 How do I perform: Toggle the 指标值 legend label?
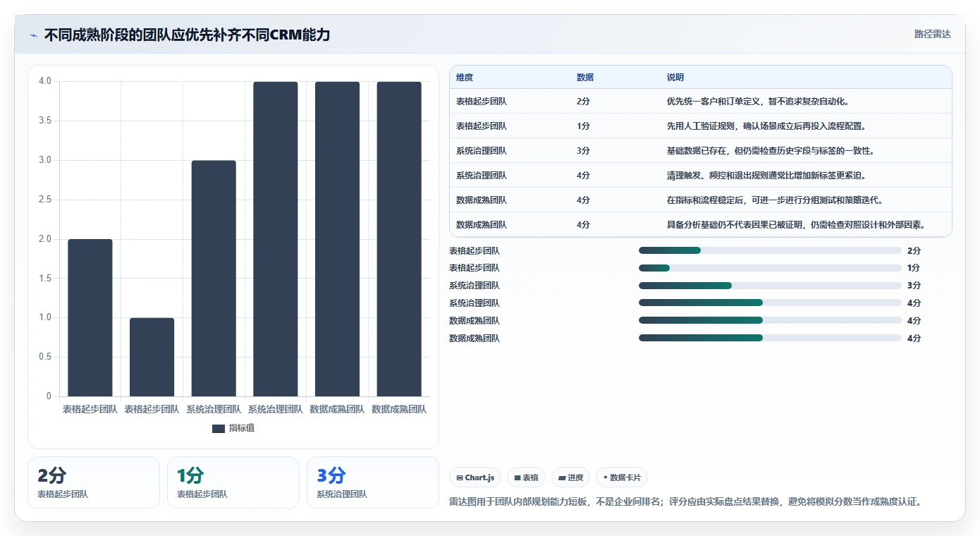click(x=242, y=428)
